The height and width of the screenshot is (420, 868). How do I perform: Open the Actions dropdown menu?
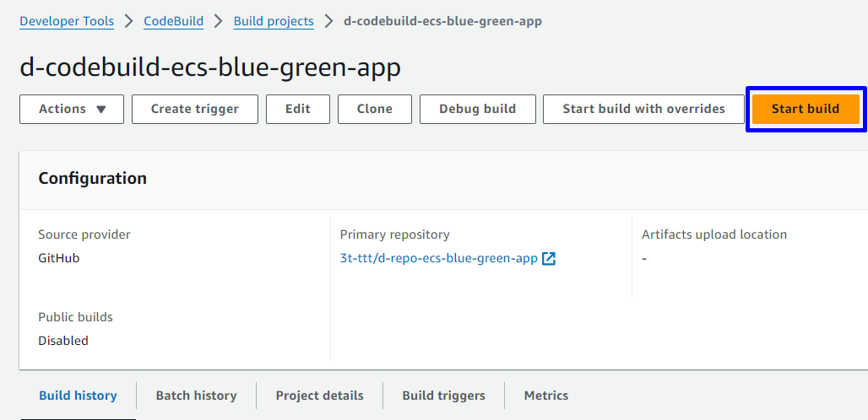(72, 109)
